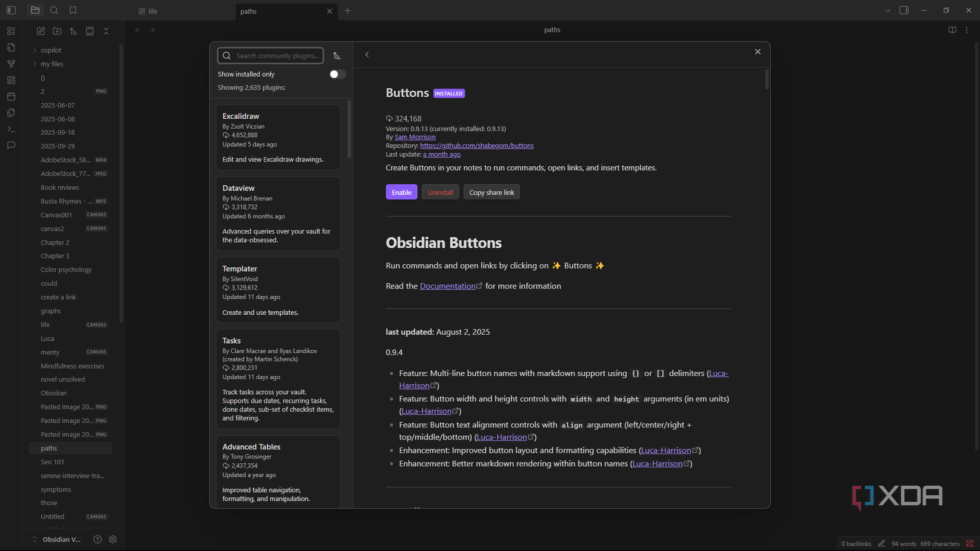The width and height of the screenshot is (980, 551).
Task: Enable the Show installed only switch
Action: 337,74
